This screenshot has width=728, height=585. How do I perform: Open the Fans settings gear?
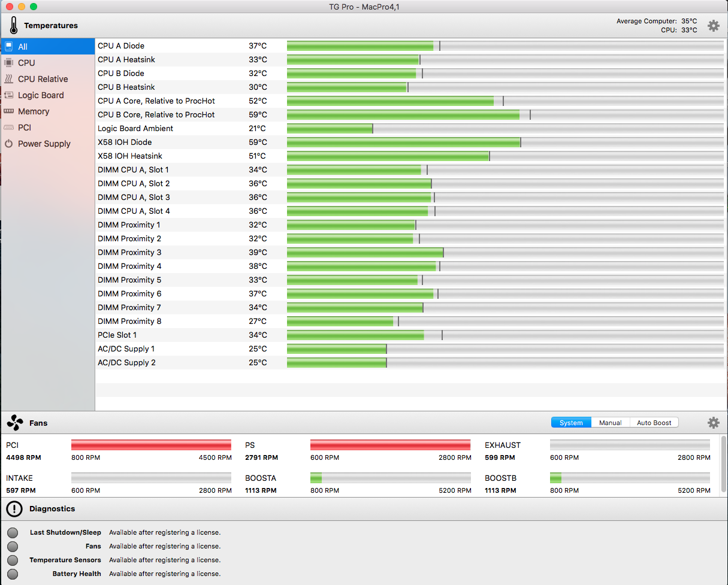point(713,423)
